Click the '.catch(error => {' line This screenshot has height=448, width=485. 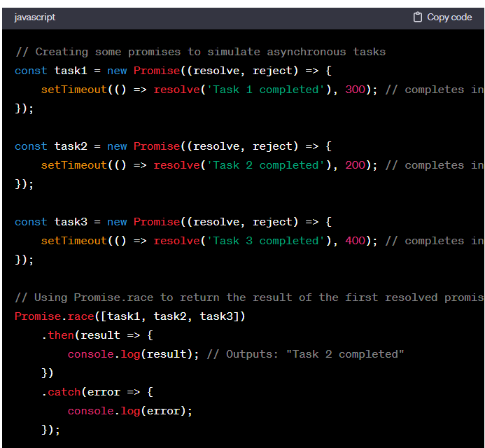[x=97, y=392]
